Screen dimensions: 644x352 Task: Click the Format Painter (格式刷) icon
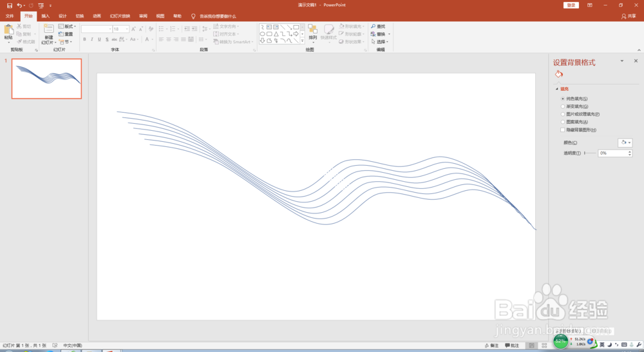(x=19, y=41)
